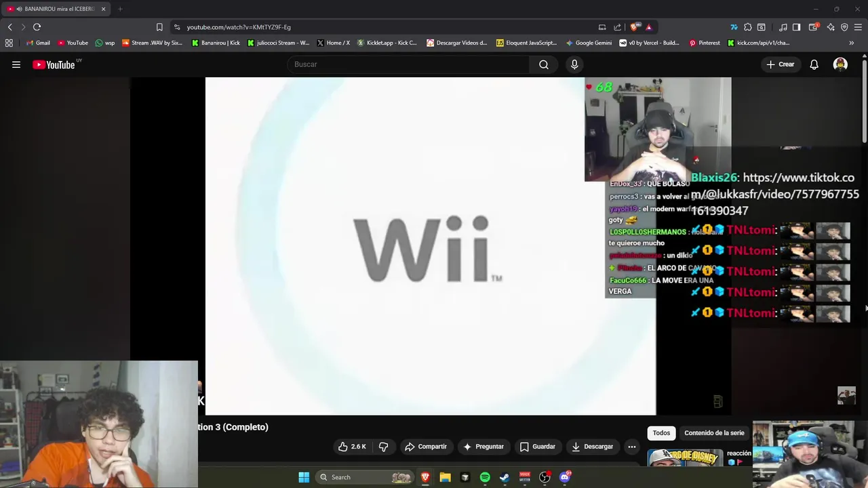Dislike the video
868x488 pixels.
pyautogui.click(x=383, y=447)
